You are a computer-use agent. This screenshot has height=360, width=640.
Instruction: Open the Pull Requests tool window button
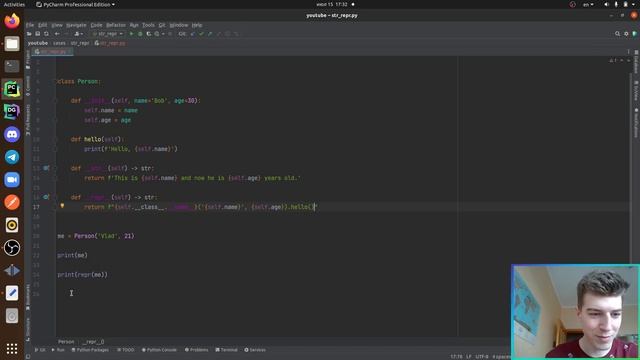pyautogui.click(x=28, y=119)
